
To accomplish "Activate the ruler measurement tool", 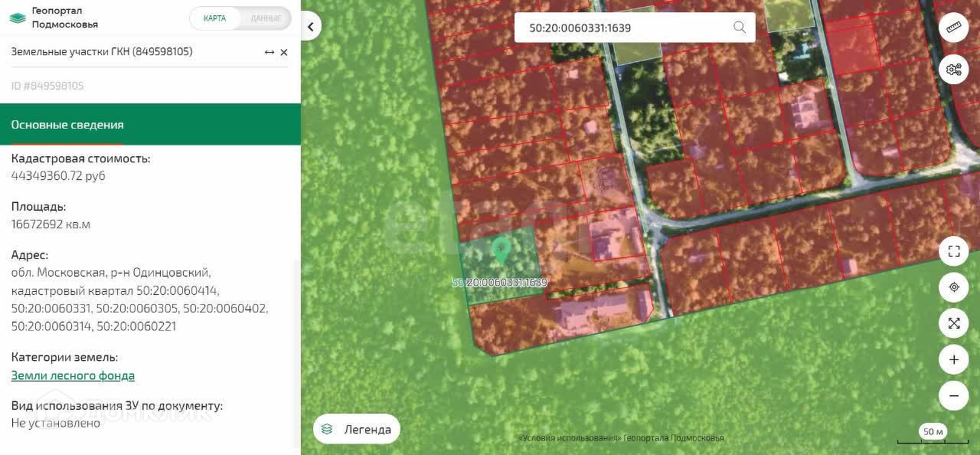I will pyautogui.click(x=953, y=28).
